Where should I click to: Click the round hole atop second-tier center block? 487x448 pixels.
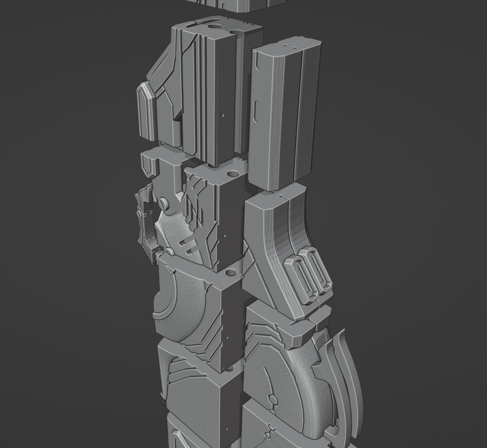(232, 174)
